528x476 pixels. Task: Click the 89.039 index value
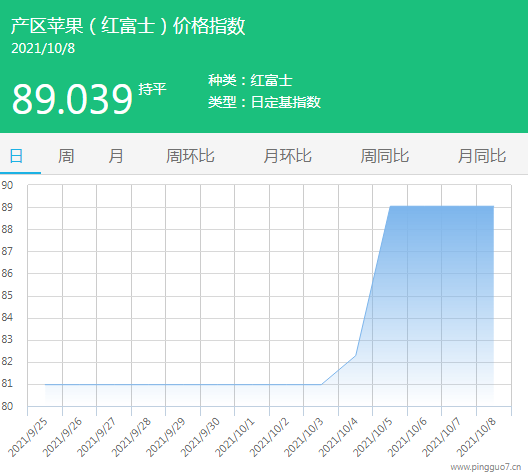(x=72, y=99)
